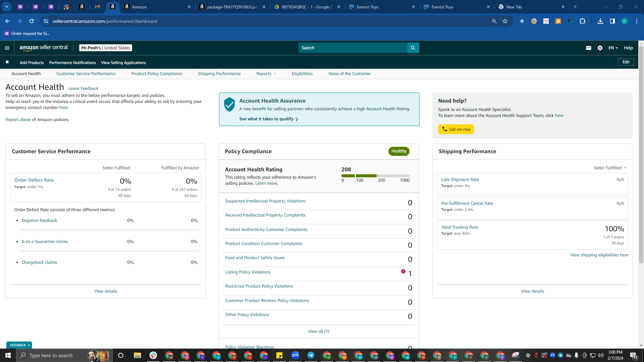Click the Healthy status badge
This screenshot has width=644, height=362.
(399, 151)
